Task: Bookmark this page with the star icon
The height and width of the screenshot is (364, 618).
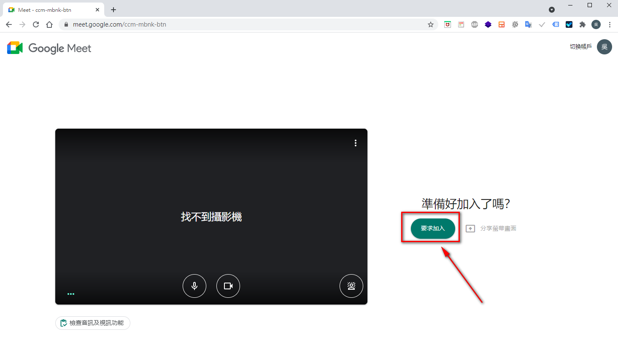Action: [x=431, y=24]
